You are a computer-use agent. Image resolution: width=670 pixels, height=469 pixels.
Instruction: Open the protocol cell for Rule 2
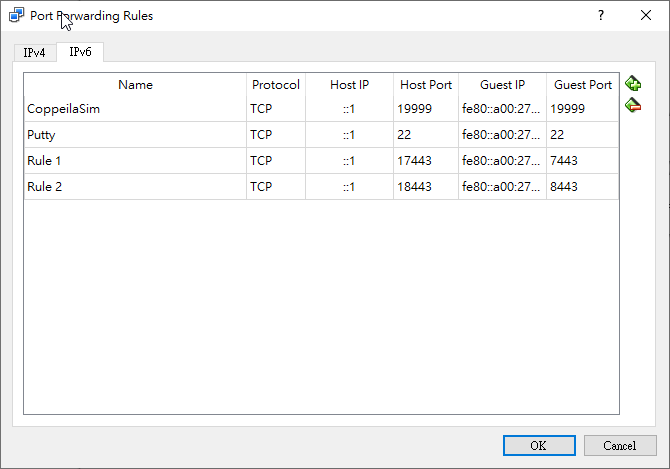click(275, 186)
